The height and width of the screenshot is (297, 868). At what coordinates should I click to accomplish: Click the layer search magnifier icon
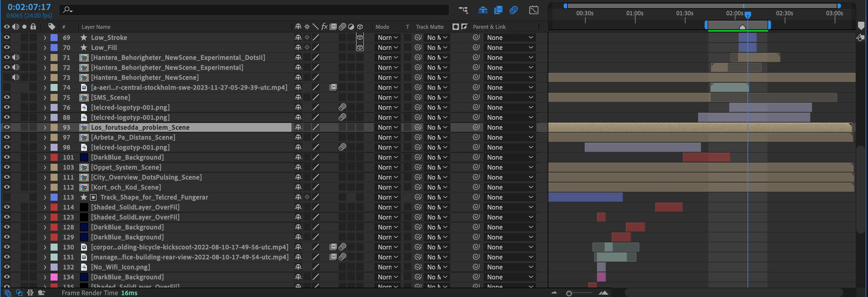coord(68,10)
